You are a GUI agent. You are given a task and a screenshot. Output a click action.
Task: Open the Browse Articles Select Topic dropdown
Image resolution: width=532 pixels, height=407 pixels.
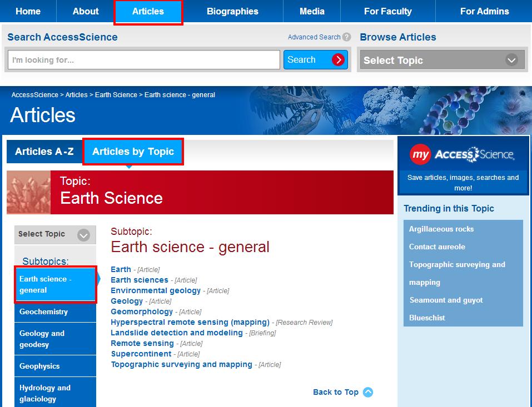[442, 60]
